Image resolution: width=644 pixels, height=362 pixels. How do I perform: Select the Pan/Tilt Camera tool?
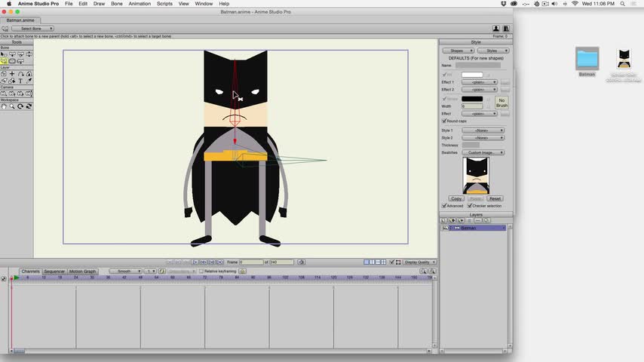[x=29, y=94]
